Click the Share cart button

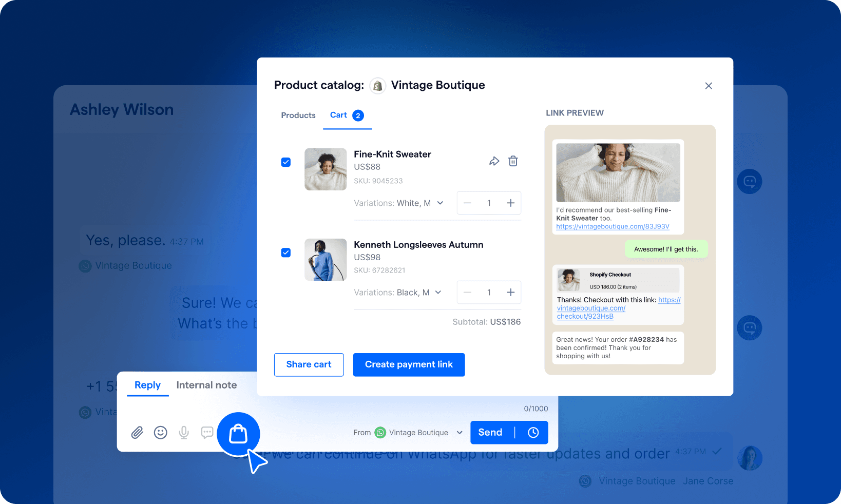point(309,364)
